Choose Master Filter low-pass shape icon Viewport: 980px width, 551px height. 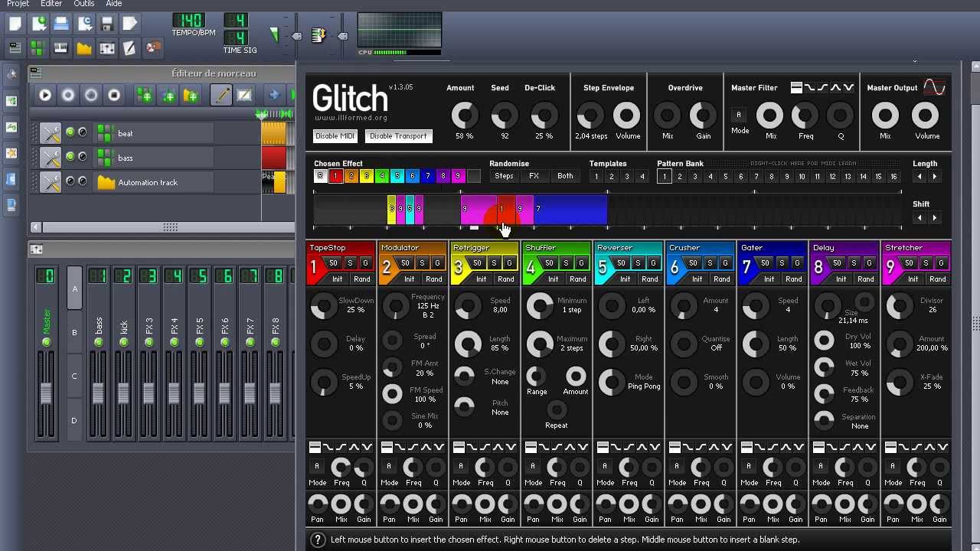809,88
